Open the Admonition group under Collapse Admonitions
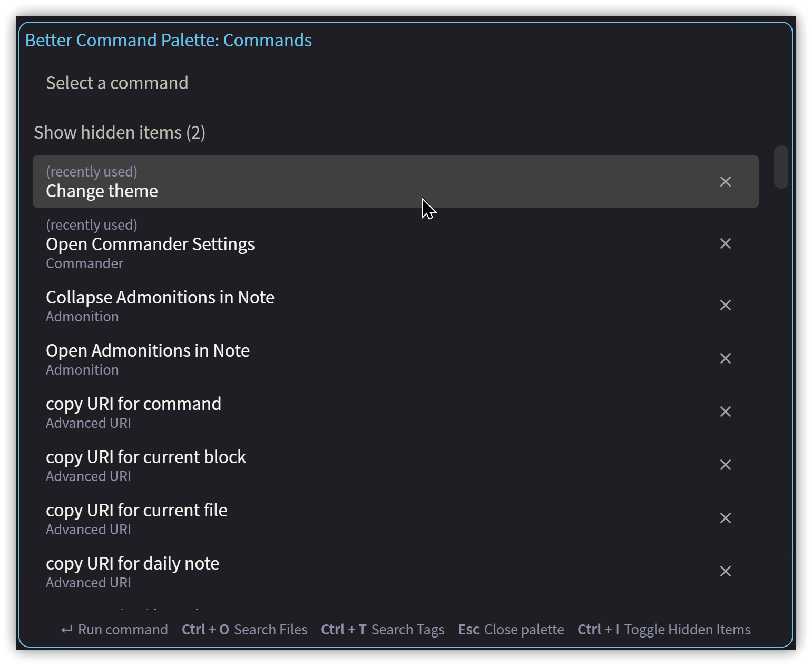 (82, 316)
